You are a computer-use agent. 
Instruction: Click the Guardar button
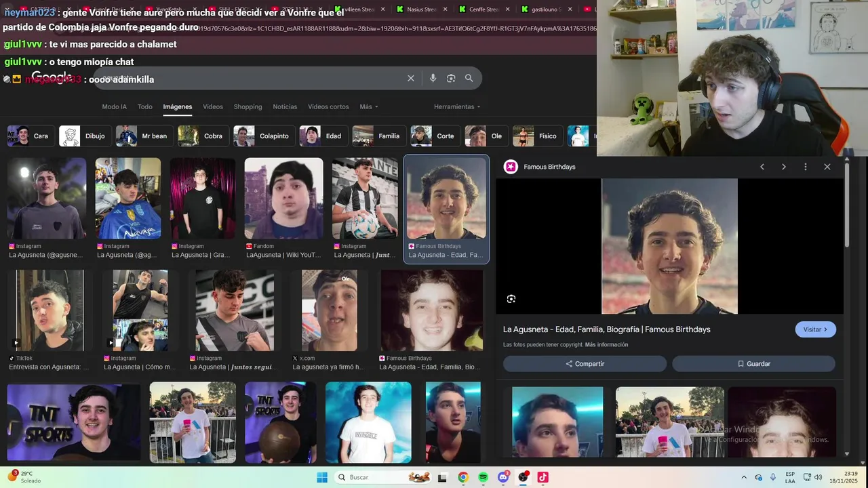point(753,364)
